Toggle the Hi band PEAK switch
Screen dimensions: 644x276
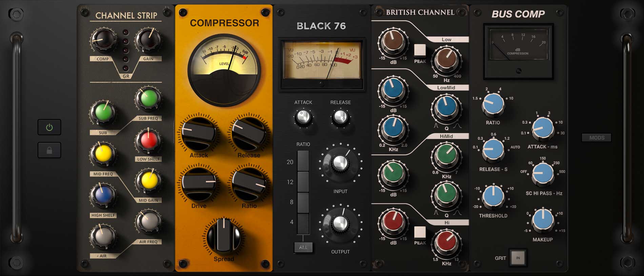coord(420,233)
